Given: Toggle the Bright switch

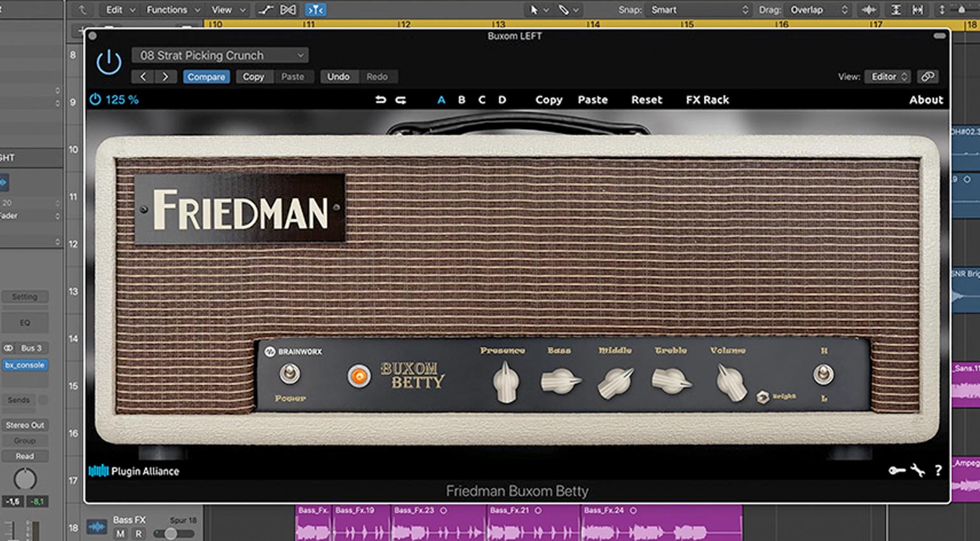Looking at the screenshot, I should pos(763,397).
